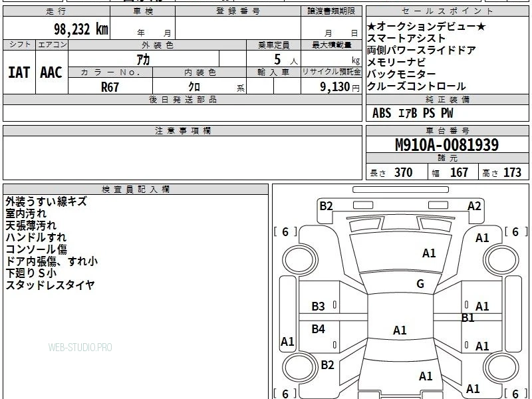This screenshot has width=532, height=399.
Task: Select the 両側パワースライドドア line
Action: click(x=422, y=51)
